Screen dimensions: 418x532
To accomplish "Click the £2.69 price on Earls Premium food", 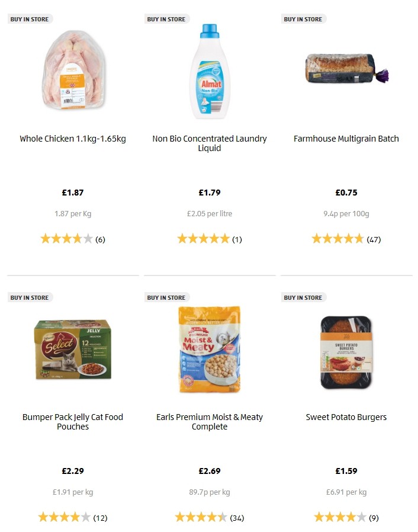I will tap(210, 470).
